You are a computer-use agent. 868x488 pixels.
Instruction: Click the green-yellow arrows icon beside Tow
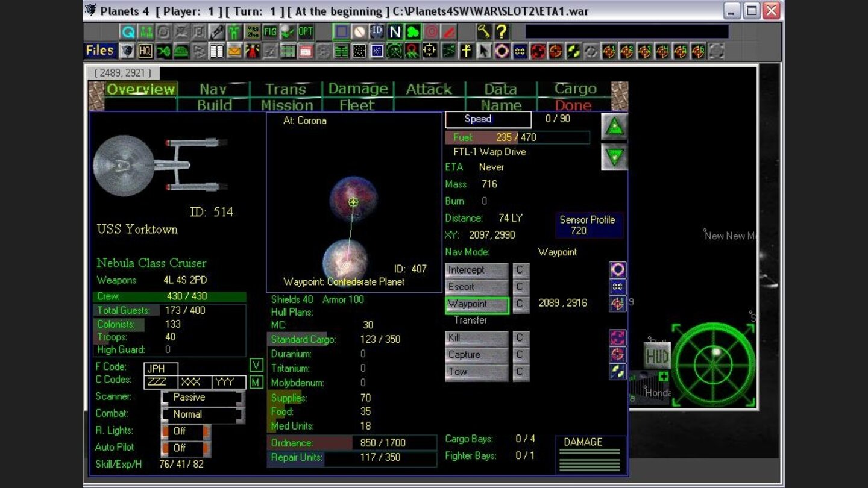[x=618, y=372]
